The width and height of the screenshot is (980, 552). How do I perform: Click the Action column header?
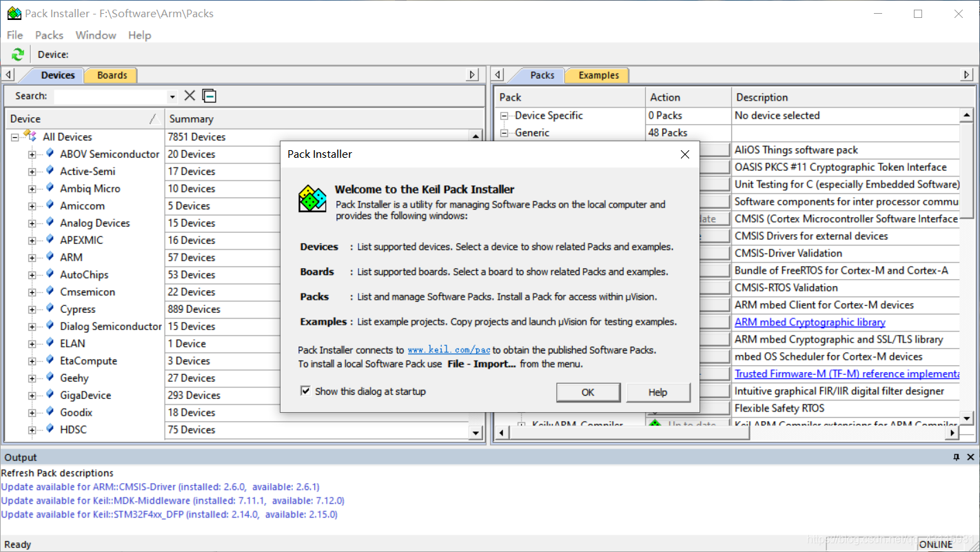point(688,97)
